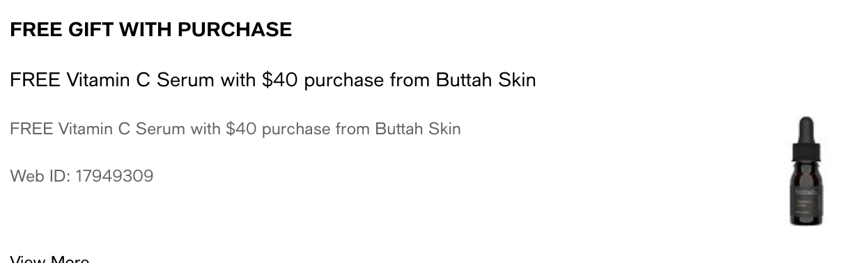Click "$40" in the gray description

242,129
